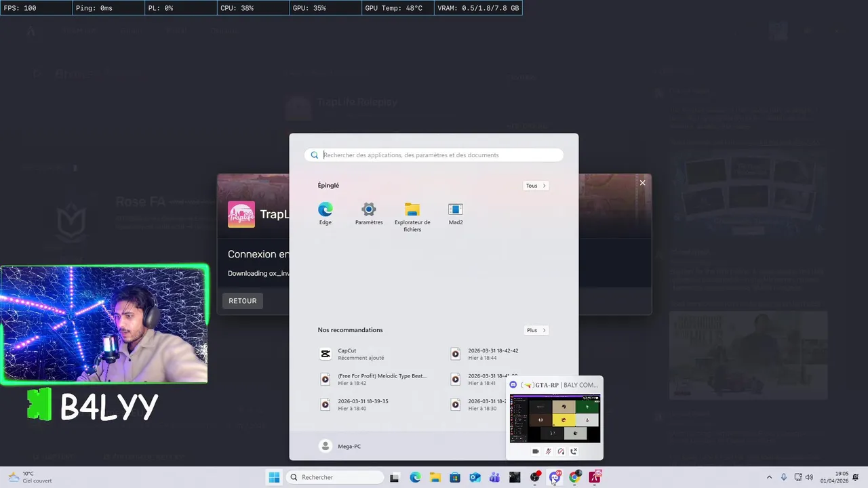Open Outlook from the taskbar
Screen dimensions: 868x488
point(475,477)
